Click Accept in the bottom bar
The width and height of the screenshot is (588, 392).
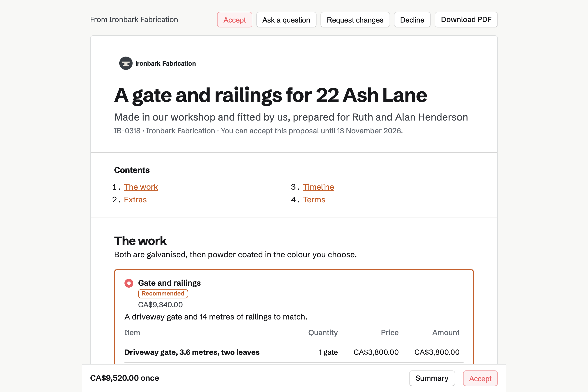click(x=480, y=378)
